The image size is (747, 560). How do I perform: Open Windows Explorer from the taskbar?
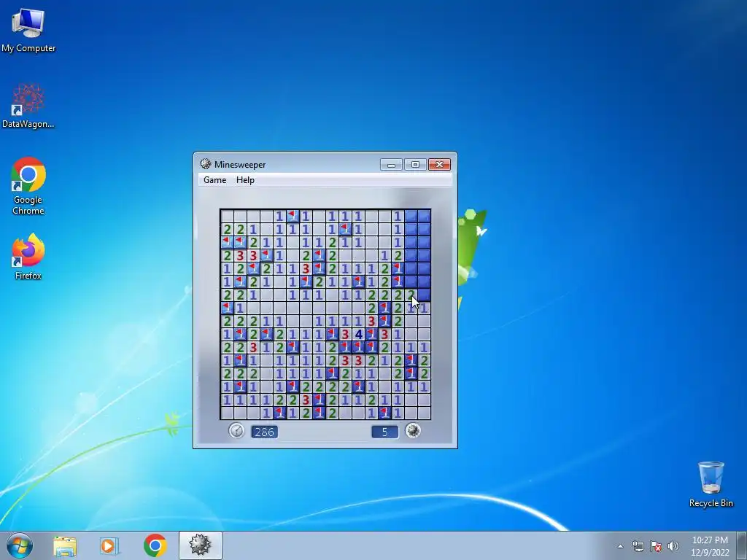coord(65,545)
